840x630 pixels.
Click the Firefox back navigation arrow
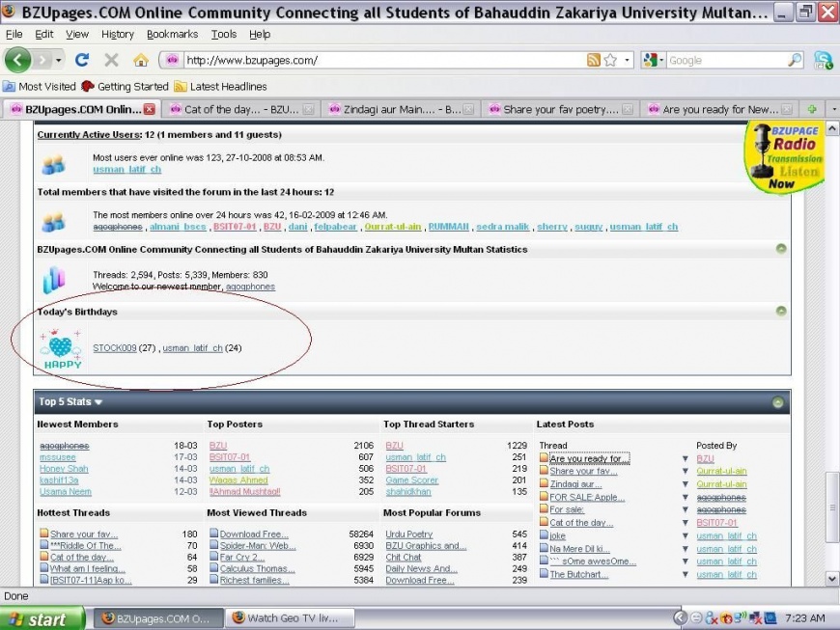18,60
